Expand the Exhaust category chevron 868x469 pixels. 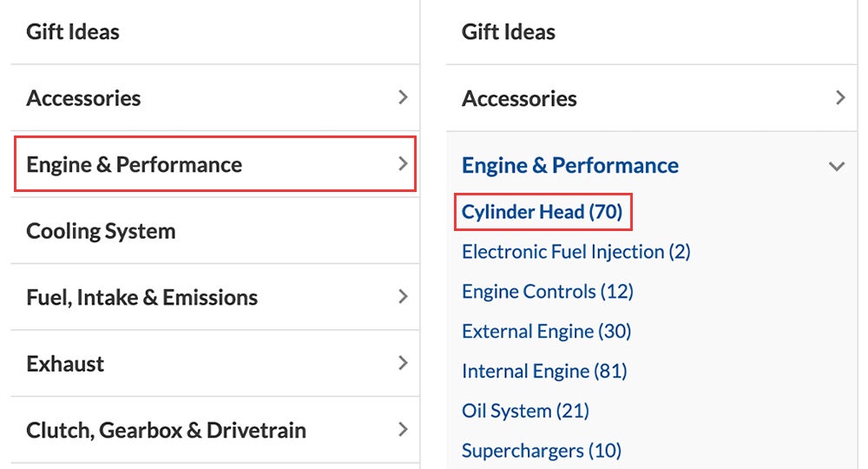pos(403,363)
